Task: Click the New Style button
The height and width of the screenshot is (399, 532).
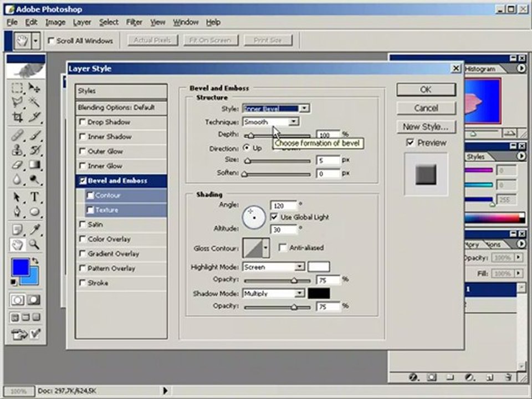Action: (426, 127)
